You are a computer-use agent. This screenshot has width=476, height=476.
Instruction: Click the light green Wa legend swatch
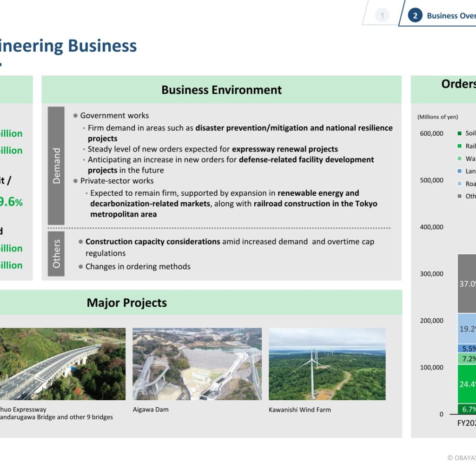click(460, 159)
